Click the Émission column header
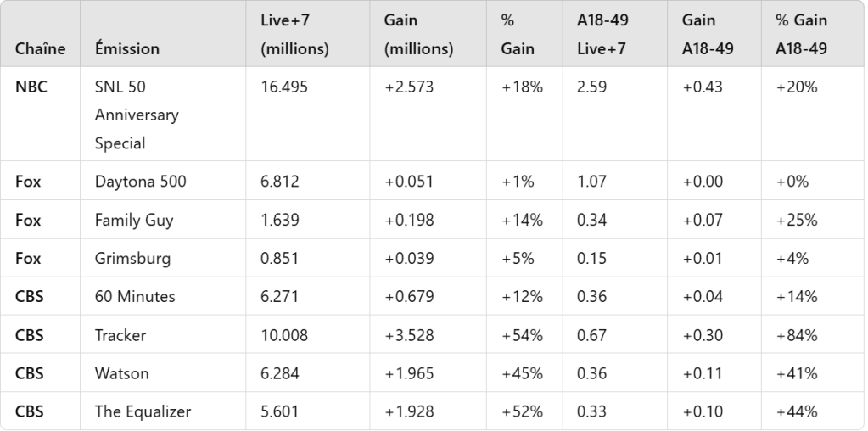The image size is (868, 431). coord(126,49)
